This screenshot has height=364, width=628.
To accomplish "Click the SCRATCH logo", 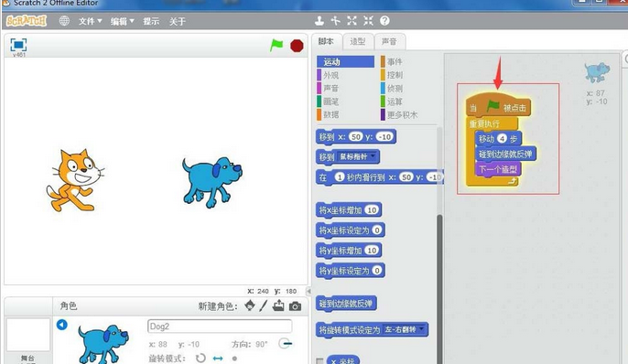I will point(27,21).
